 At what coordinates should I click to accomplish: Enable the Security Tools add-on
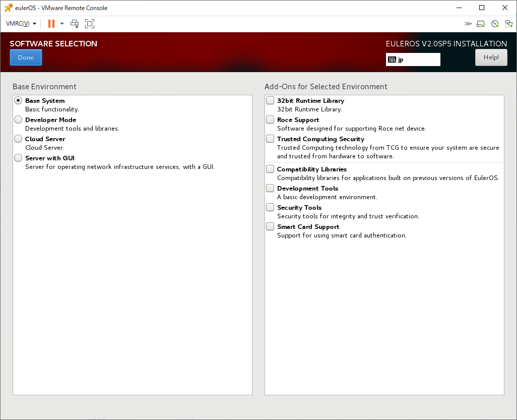tap(271, 208)
